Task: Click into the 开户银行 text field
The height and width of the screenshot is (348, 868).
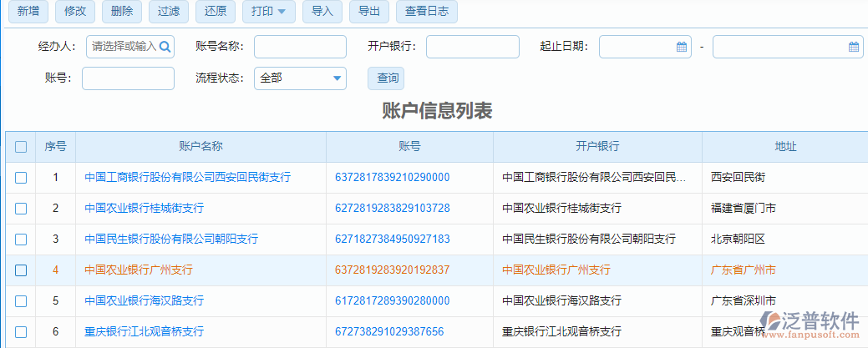Action: 473,47
